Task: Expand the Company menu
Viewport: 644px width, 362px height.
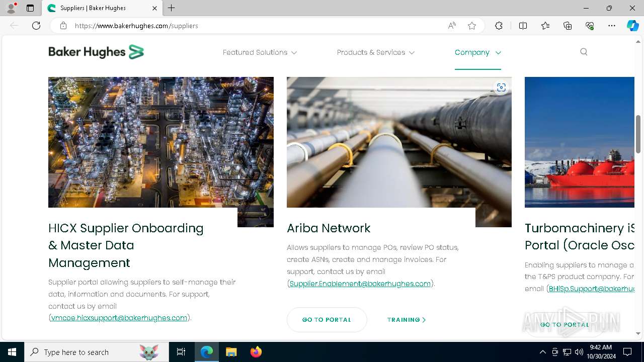Action: [478, 52]
